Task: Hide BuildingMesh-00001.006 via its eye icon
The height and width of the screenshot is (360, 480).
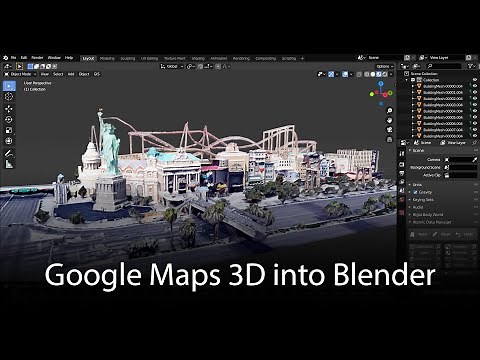Action: 475,92
